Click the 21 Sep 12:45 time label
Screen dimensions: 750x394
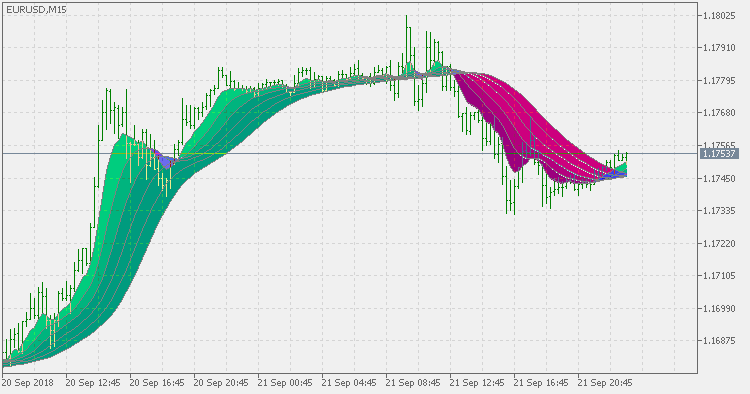[477, 383]
